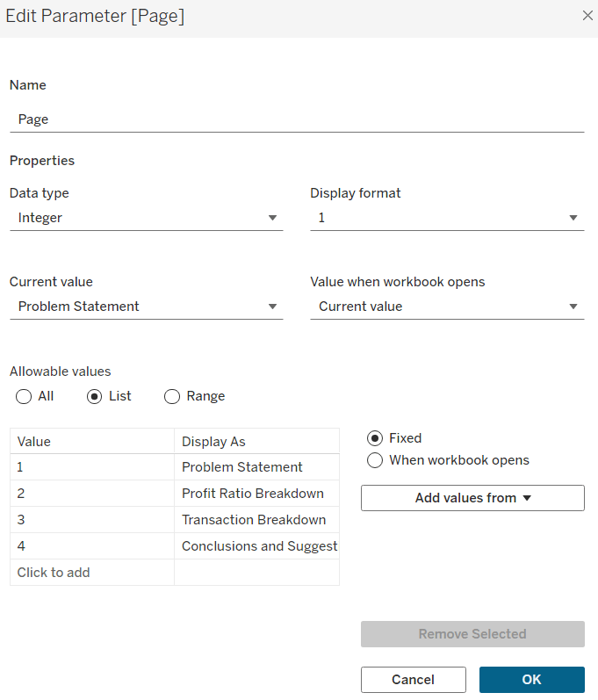Image resolution: width=598 pixels, height=700 pixels.
Task: Open Value when workbook opens dropdown
Action: click(x=446, y=307)
